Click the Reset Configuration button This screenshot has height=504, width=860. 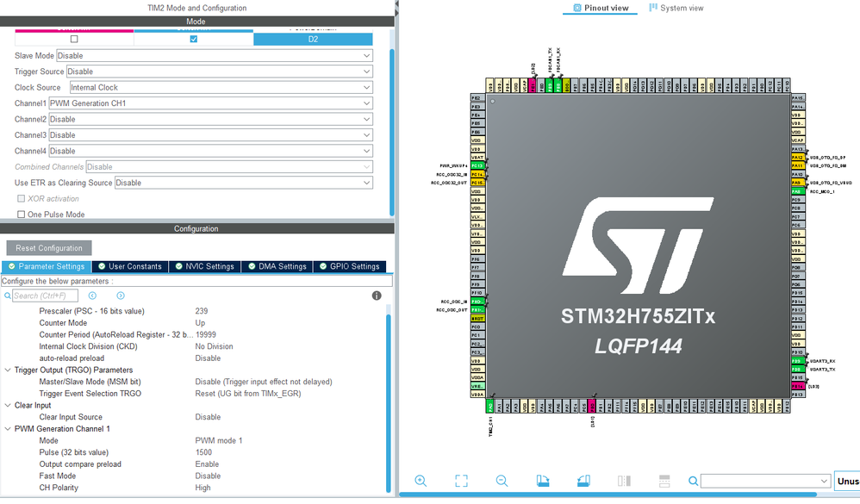49,248
